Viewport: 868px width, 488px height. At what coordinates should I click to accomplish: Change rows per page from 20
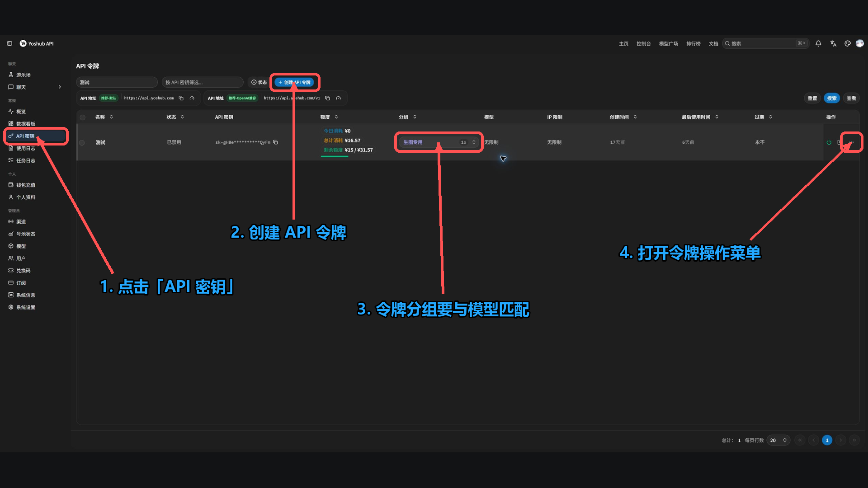tap(778, 440)
